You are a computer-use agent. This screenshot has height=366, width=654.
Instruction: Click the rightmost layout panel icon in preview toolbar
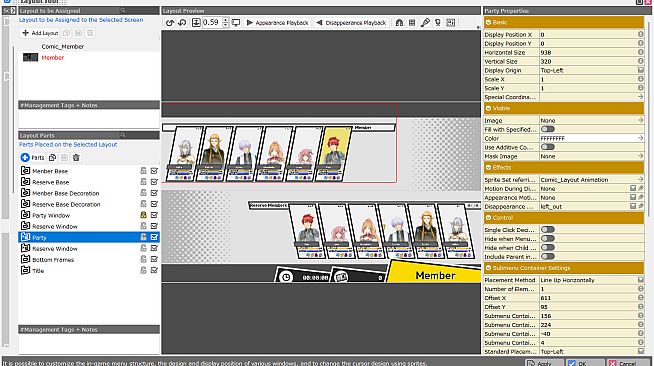451,23
